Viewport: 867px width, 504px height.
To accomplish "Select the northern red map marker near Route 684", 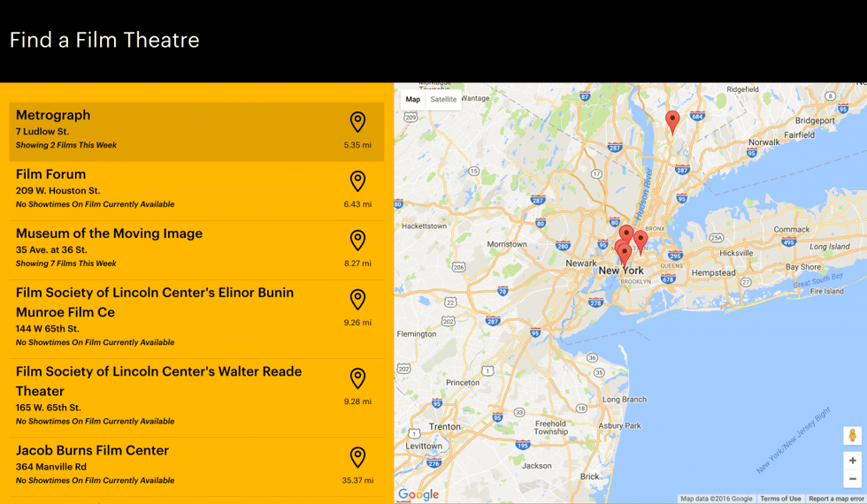I will (672, 122).
